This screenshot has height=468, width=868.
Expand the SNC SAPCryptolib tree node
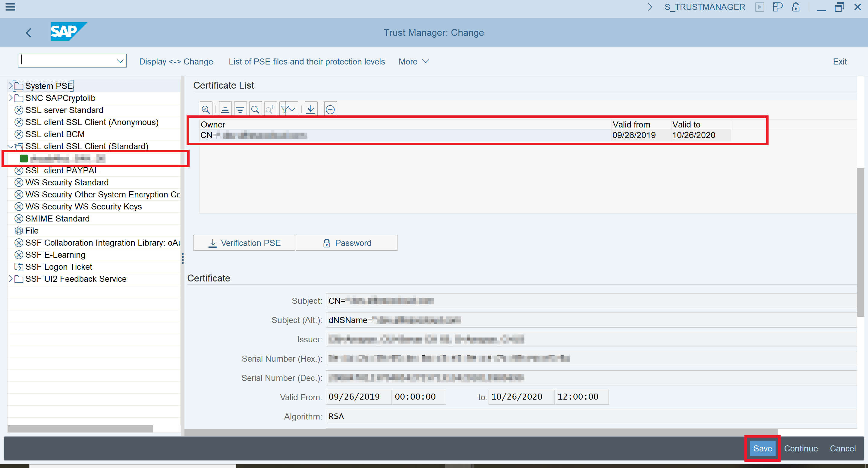coord(11,98)
